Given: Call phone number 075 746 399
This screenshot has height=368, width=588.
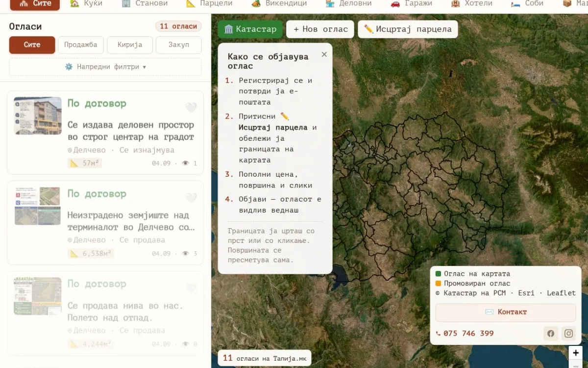Looking at the screenshot, I should pyautogui.click(x=465, y=333).
